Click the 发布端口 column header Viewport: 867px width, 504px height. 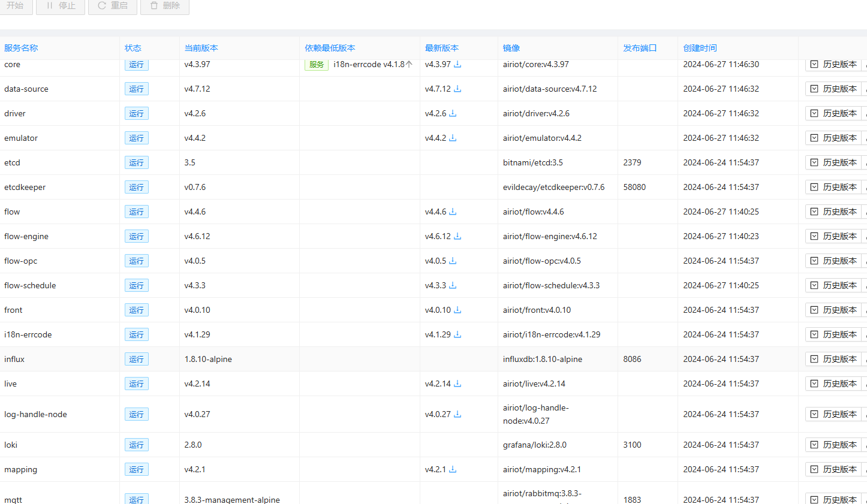coord(640,48)
